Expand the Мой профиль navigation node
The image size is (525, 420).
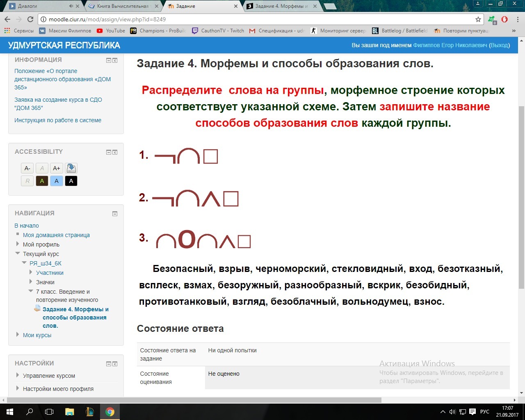click(18, 244)
